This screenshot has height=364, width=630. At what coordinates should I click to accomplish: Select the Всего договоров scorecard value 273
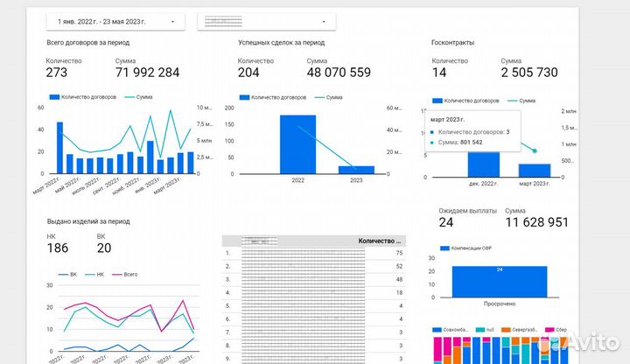57,73
